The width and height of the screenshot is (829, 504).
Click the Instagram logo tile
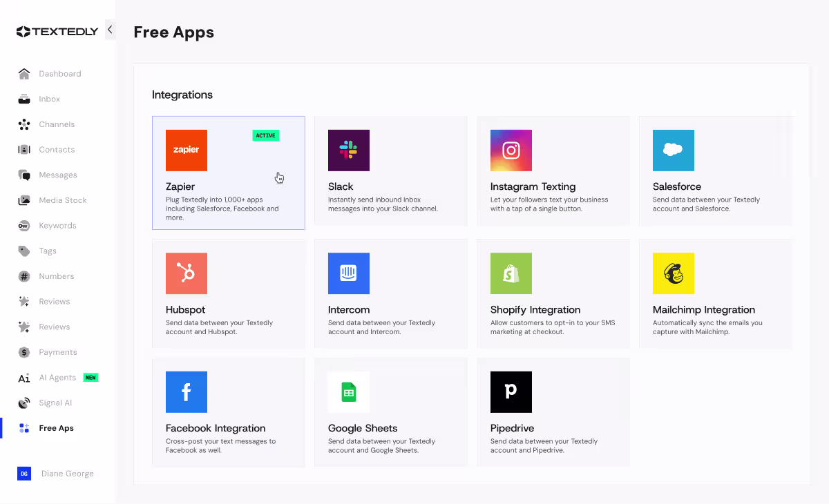[x=511, y=151]
